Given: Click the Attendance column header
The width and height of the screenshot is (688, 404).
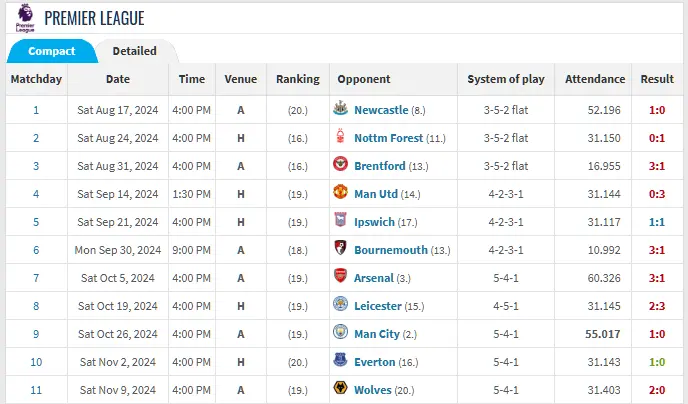Looking at the screenshot, I should coord(595,79).
